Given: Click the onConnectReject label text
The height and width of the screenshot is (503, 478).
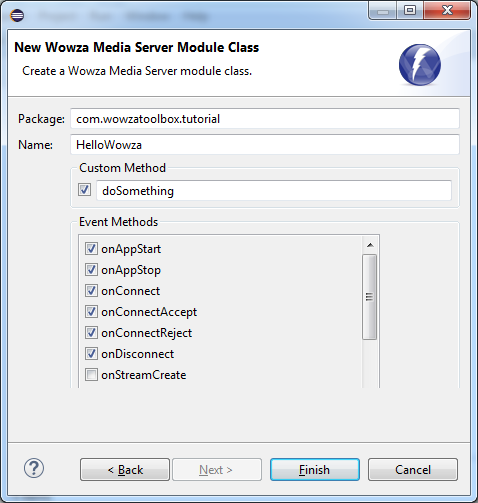Looking at the screenshot, I should 147,333.
